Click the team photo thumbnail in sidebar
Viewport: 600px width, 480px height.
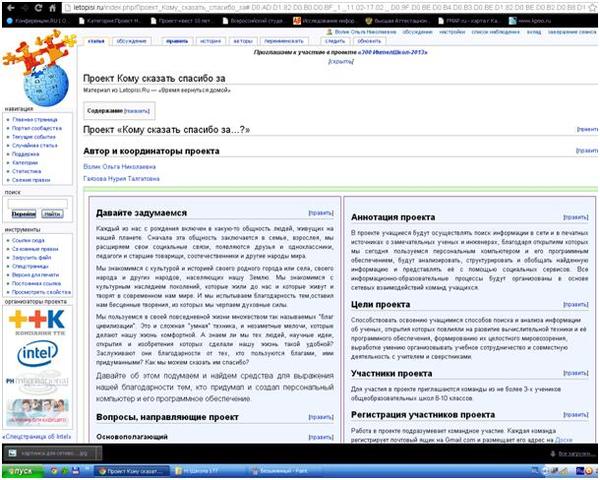(38, 412)
